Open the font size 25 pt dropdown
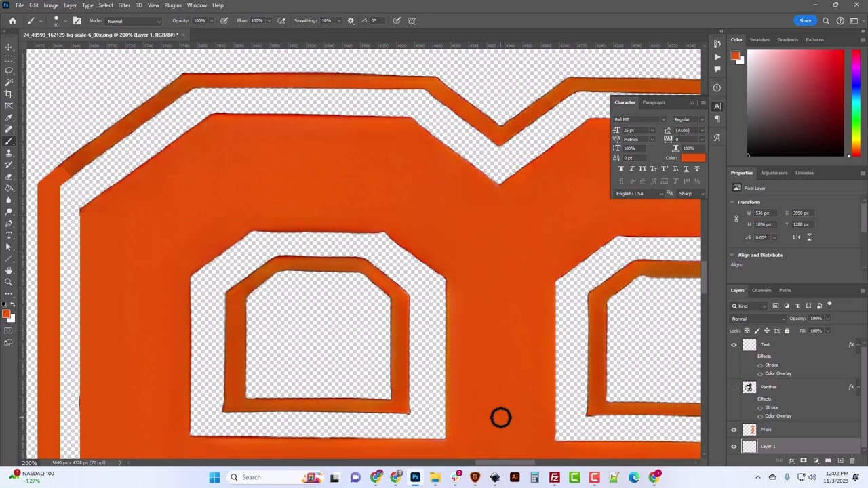This screenshot has height=488, width=868. pos(652,130)
